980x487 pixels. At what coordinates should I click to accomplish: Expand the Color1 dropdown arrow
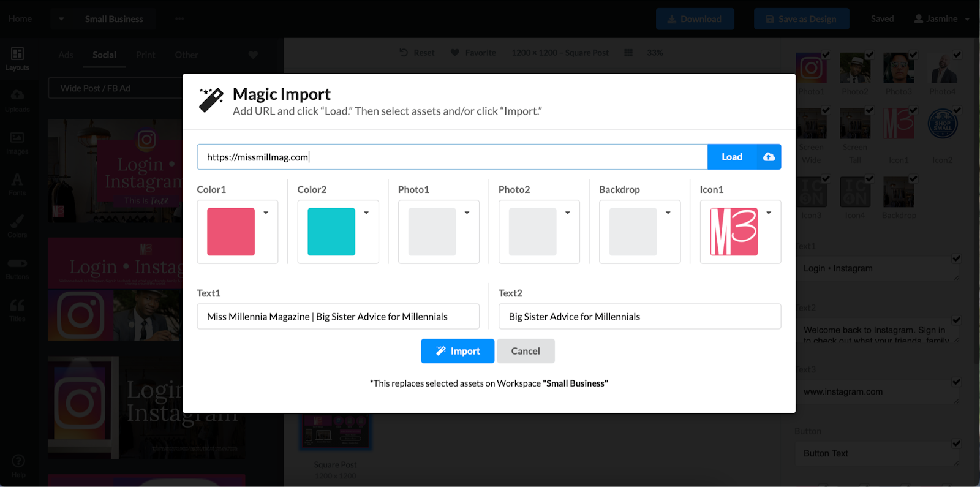coord(266,213)
